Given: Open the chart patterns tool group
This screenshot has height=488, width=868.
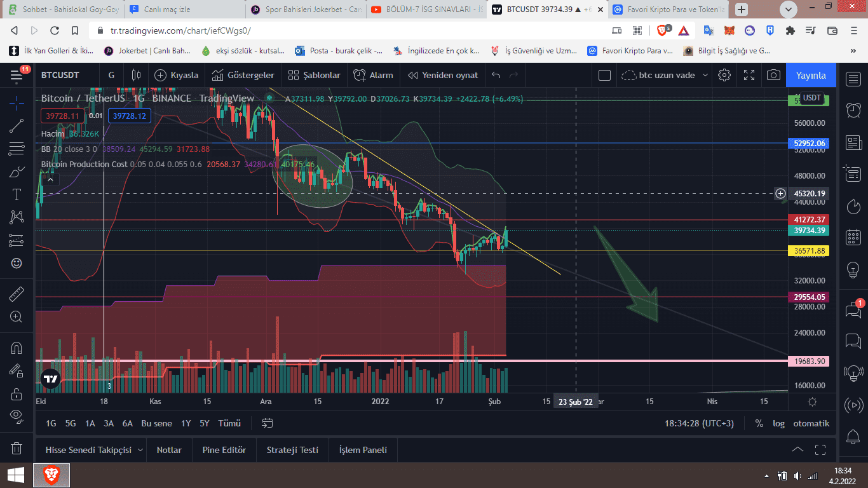Looking at the screenshot, I should [17, 217].
